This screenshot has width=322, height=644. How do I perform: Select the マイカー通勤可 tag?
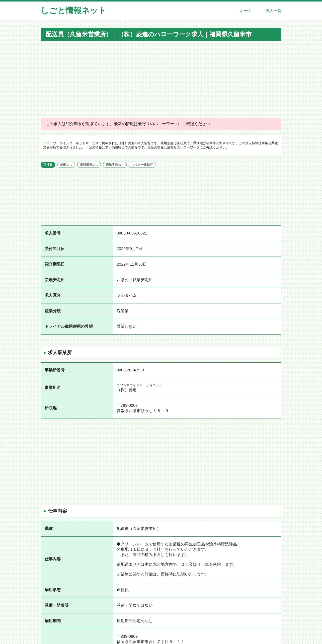[x=142, y=165]
